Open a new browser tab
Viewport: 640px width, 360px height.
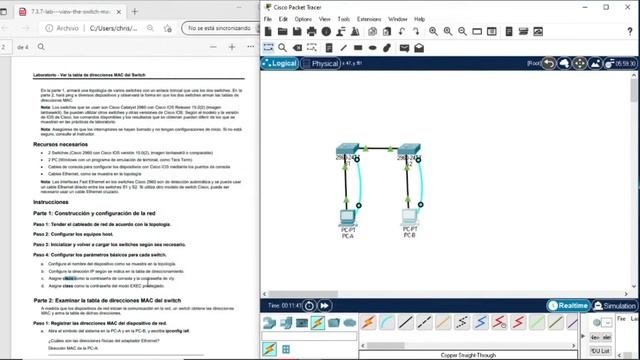(x=135, y=12)
